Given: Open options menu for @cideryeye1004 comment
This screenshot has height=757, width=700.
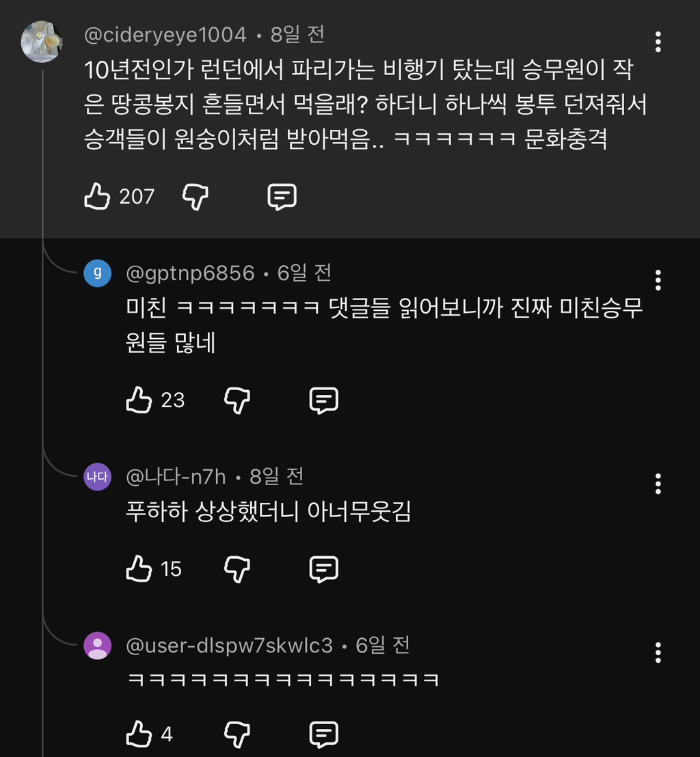Looking at the screenshot, I should (658, 42).
